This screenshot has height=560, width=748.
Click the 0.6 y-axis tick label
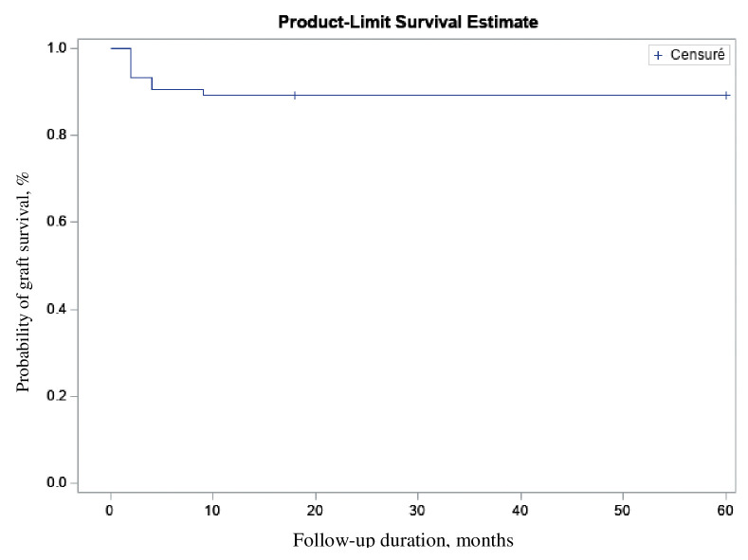56,223
